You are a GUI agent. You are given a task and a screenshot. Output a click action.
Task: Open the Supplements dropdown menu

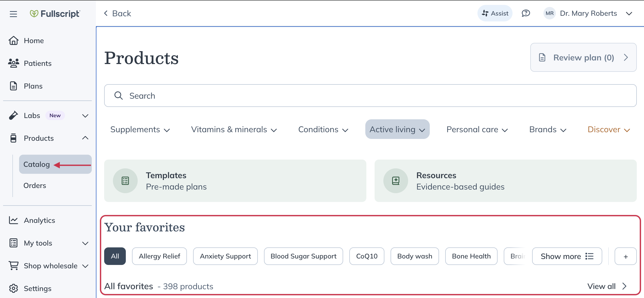click(140, 129)
